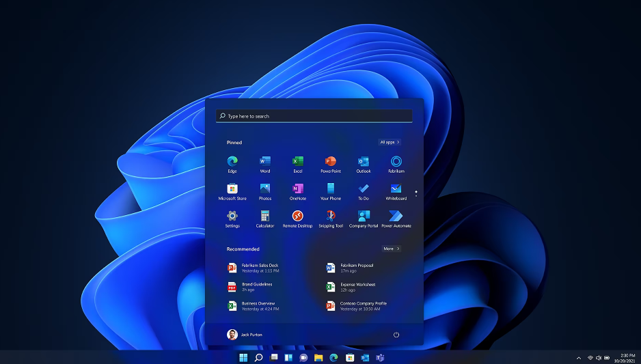Open the Whiteboard app

click(396, 189)
